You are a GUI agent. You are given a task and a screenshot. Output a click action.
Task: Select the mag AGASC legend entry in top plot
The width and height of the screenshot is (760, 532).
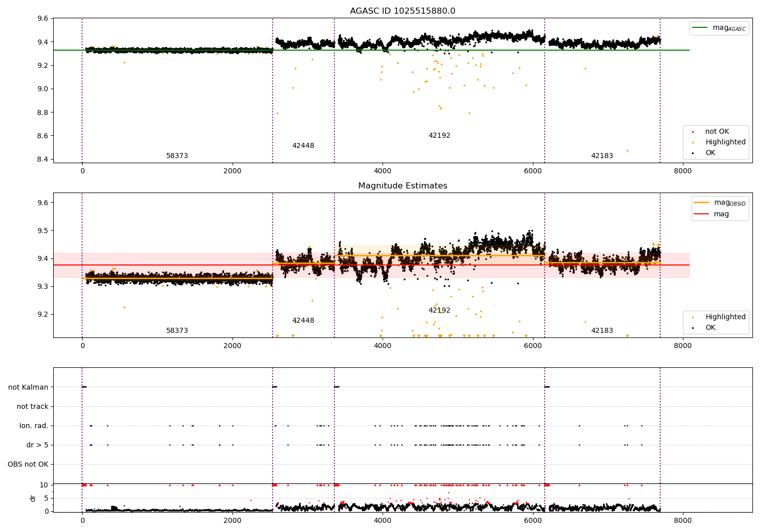tap(719, 28)
